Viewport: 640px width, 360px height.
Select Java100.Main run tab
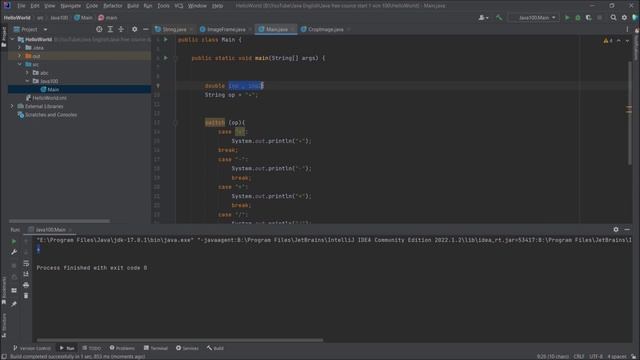pyautogui.click(x=50, y=230)
